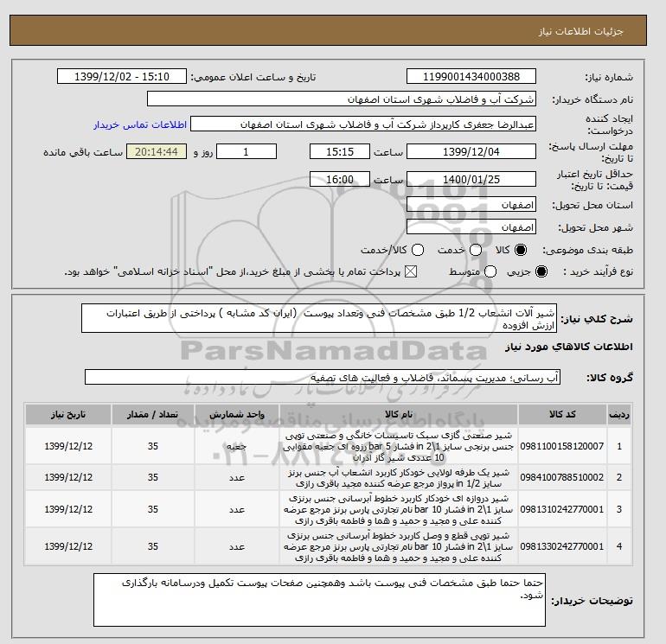Click the unit عدد in row 2
Image resolution: width=666 pixels, height=644 pixels.
237,477
